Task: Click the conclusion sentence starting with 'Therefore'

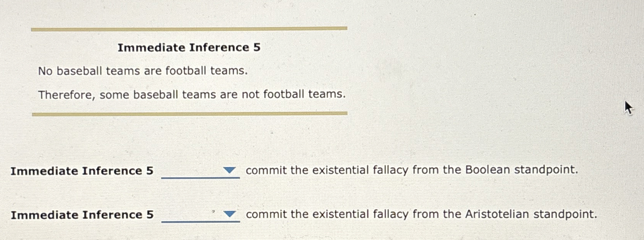Action: 192,94
